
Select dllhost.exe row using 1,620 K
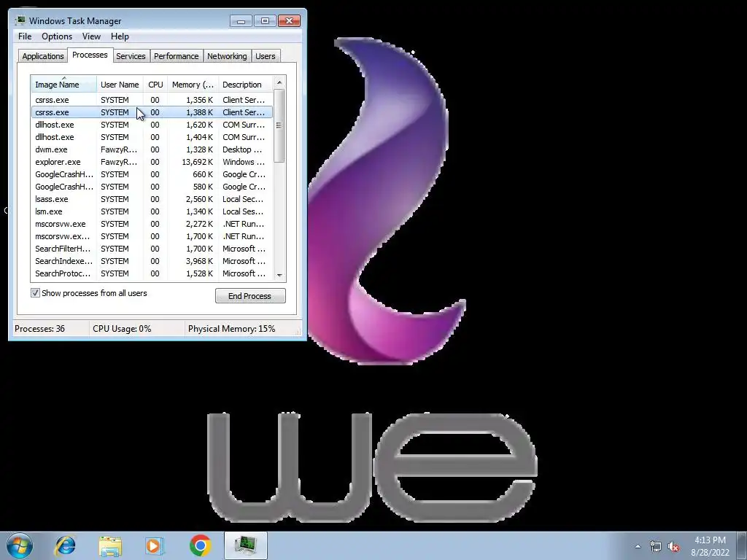[152, 125]
